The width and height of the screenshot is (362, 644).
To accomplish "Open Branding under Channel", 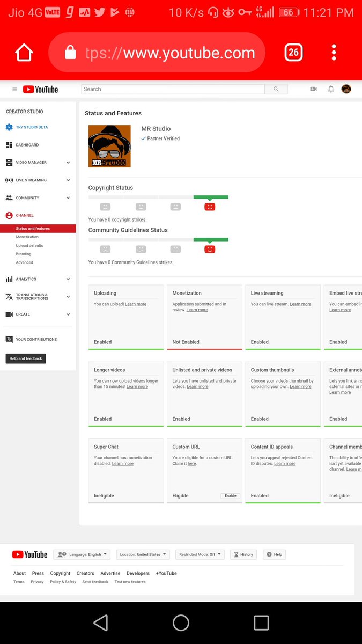I will 24,254.
